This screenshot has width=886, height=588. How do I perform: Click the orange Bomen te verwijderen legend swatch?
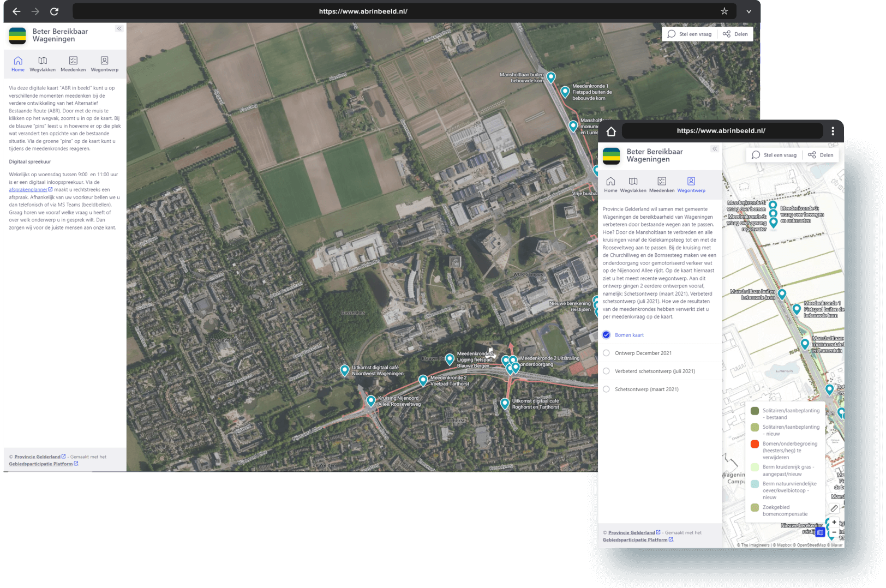click(x=755, y=444)
